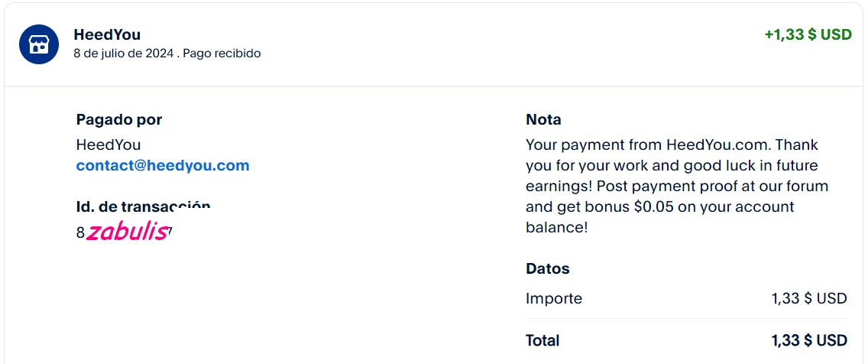Click the blue store merchant icon
This screenshot has width=868, height=364.
pyautogui.click(x=39, y=44)
